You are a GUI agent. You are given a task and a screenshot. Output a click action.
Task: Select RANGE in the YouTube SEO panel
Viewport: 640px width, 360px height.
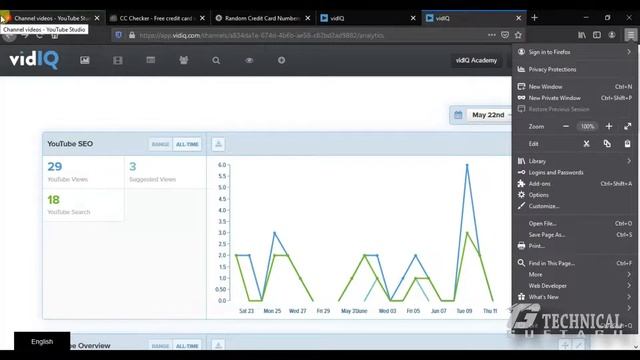click(160, 144)
